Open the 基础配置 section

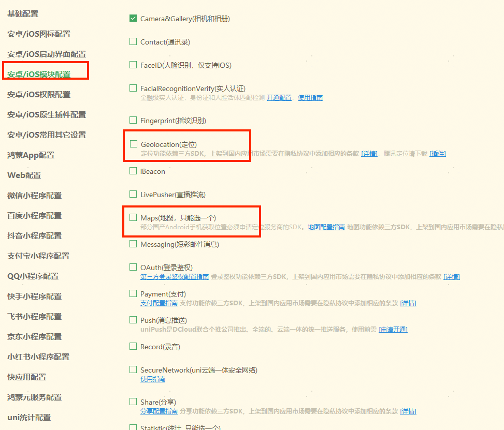[x=23, y=14]
